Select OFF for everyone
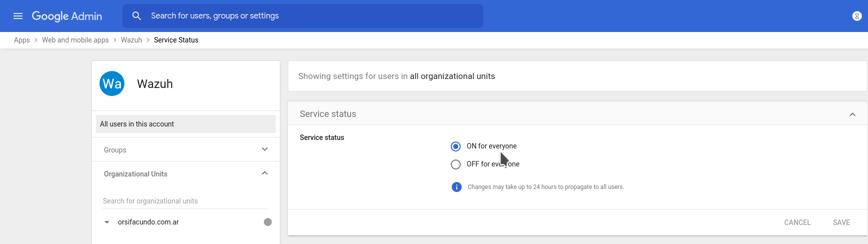Viewport: 868px width, 244px height. (456, 164)
